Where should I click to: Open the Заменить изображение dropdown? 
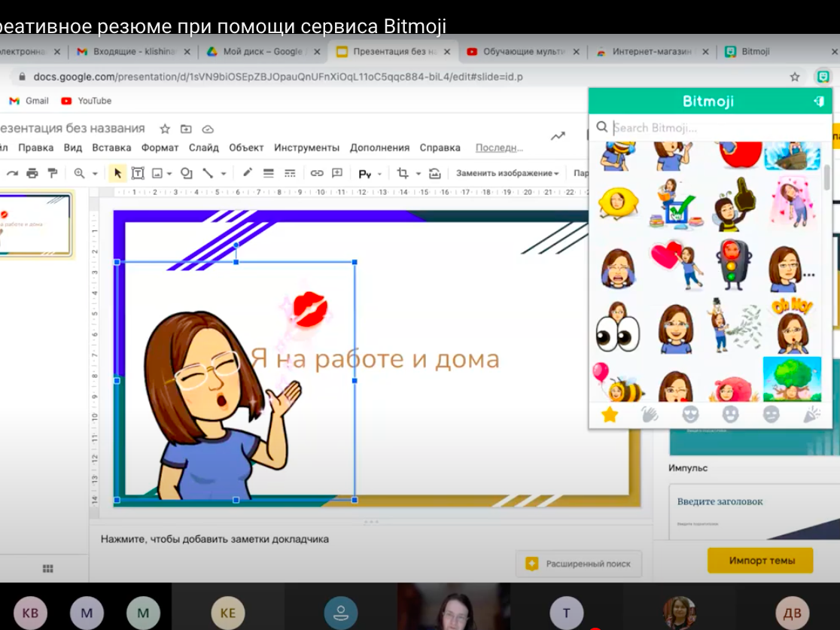(507, 173)
